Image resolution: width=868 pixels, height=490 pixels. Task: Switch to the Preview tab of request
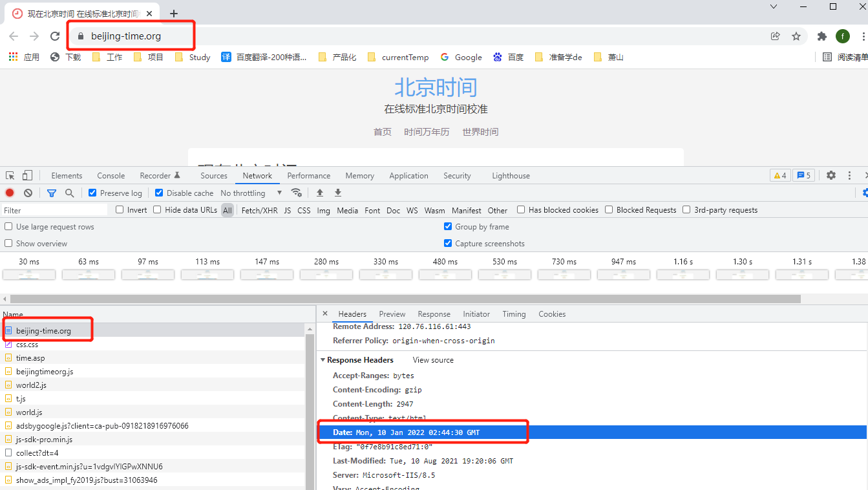coord(392,314)
